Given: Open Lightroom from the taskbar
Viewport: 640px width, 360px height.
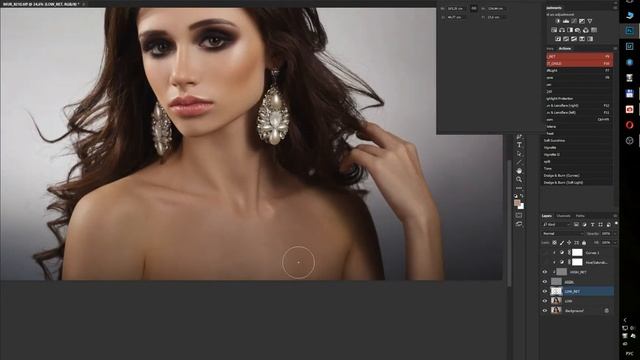Looking at the screenshot, I should (629, 47).
